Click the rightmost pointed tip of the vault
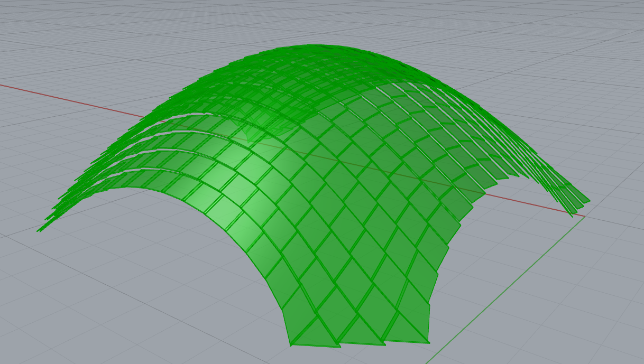The image size is (644, 364). click(x=588, y=201)
